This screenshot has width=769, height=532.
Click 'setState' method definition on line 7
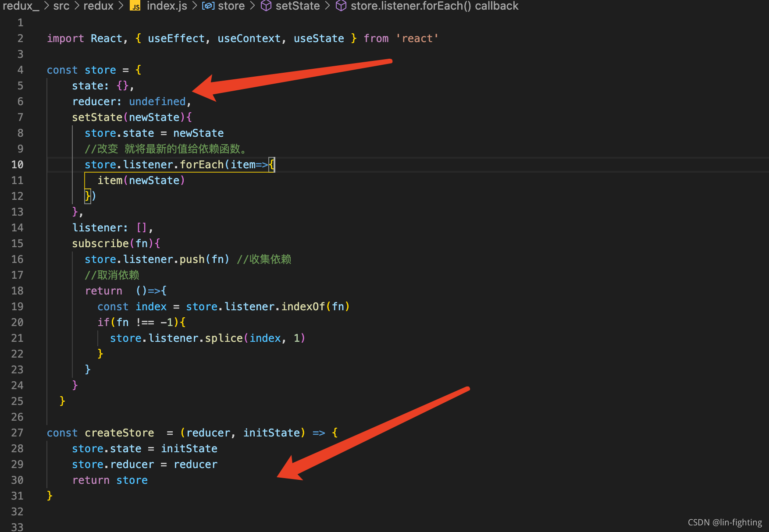click(97, 117)
